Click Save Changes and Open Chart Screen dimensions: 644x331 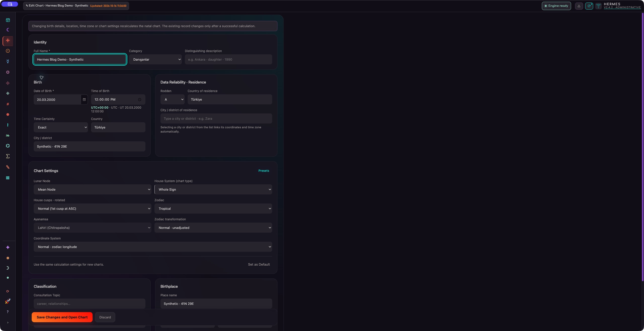62,317
